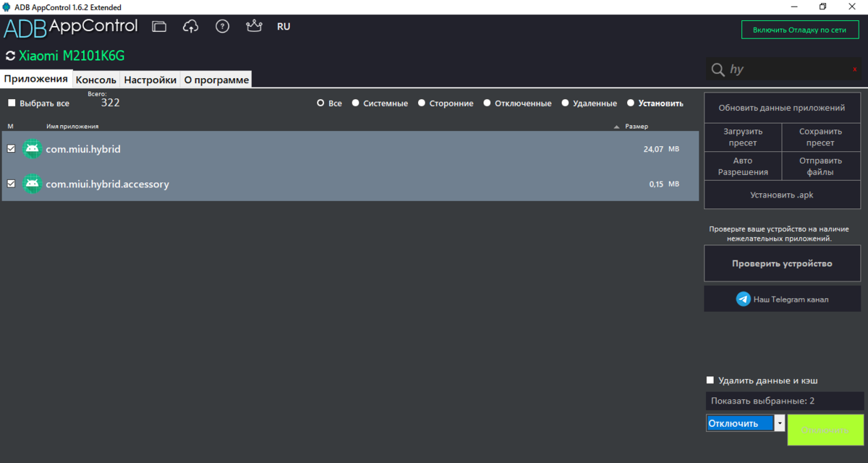Open the file manager folder icon
Image resolution: width=868 pixels, height=463 pixels.
point(159,27)
